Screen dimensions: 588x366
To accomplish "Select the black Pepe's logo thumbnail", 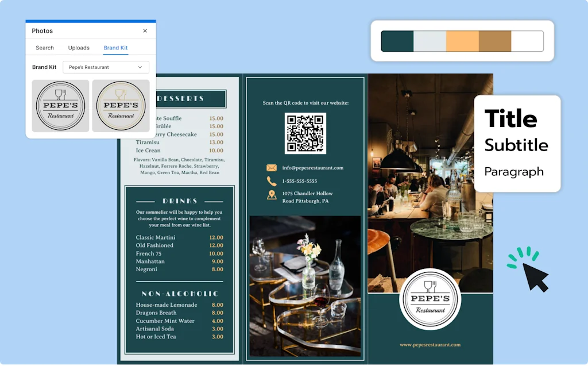I will pos(60,106).
